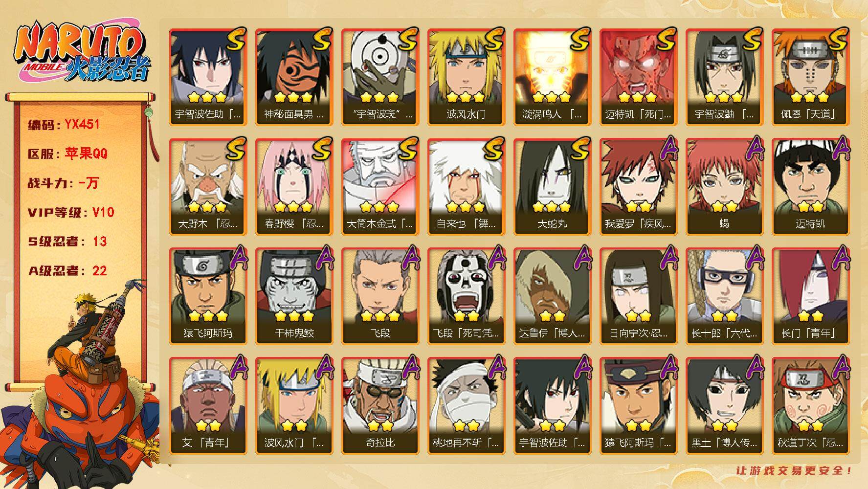Select the 飞段 character card
The height and width of the screenshot is (489, 868).
pyautogui.click(x=380, y=296)
